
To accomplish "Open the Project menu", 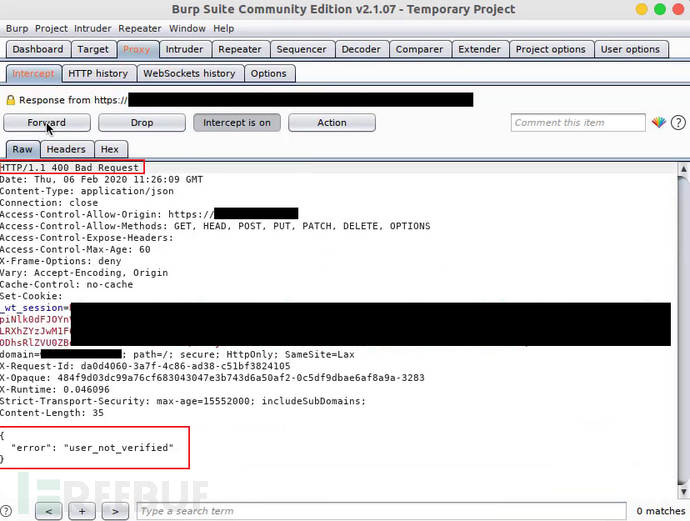I will click(51, 29).
